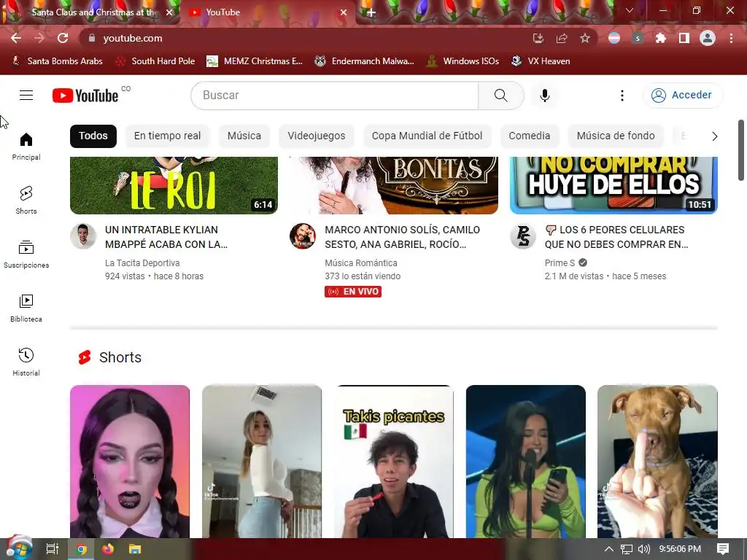
Task: Open the YouTube hamburger guide menu
Action: 26,96
